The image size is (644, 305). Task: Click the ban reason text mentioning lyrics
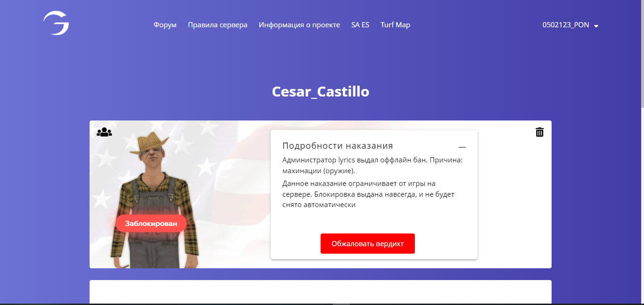(x=372, y=165)
